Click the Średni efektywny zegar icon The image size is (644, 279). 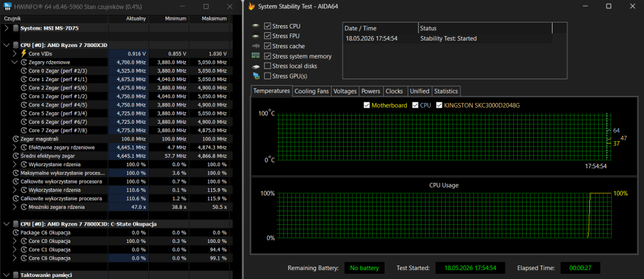[16, 156]
